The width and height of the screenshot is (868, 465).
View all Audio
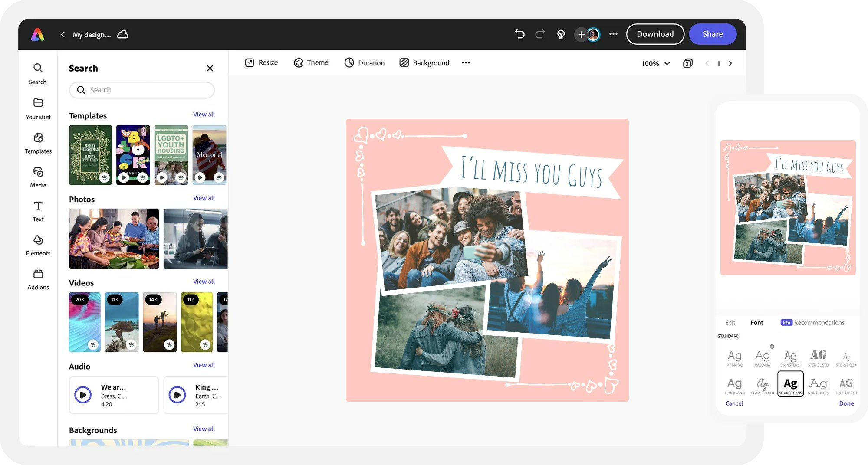(x=204, y=365)
